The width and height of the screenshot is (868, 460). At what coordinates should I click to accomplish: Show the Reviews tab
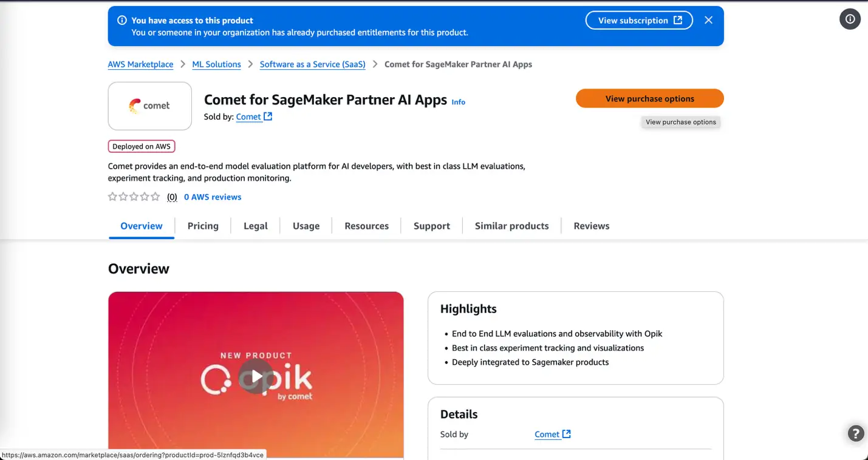(591, 226)
